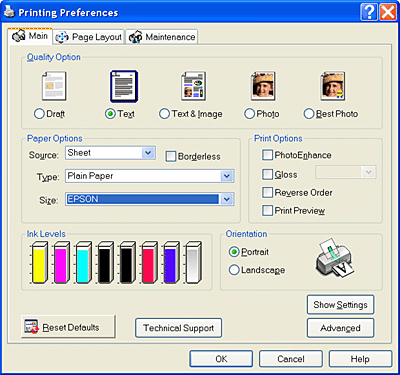400x375 pixels.
Task: Click the Best Photo quality icon
Action: coord(333,86)
